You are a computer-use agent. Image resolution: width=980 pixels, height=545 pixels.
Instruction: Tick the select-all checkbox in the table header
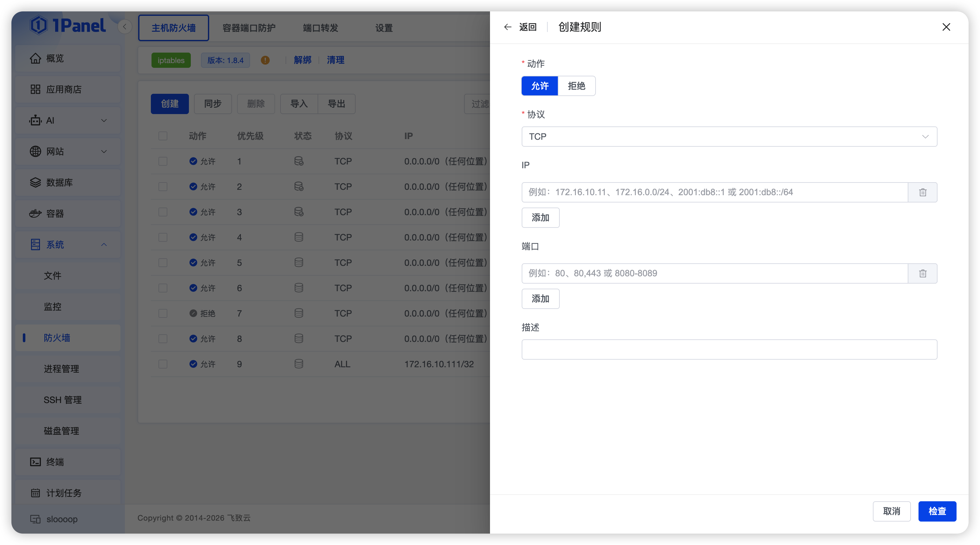pyautogui.click(x=163, y=136)
